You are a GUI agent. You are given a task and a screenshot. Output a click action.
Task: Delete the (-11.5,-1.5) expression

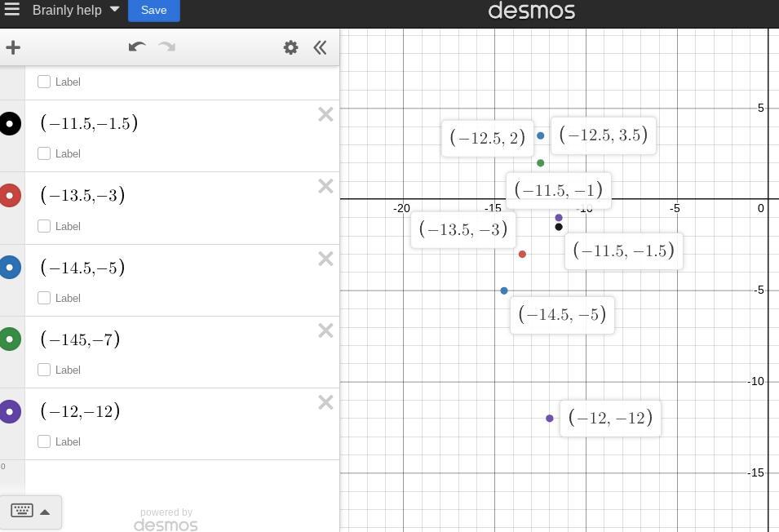tap(325, 115)
